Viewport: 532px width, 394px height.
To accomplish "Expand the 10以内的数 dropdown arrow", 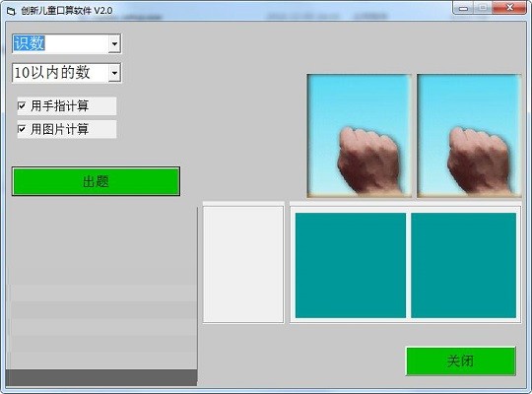I will click(114, 73).
